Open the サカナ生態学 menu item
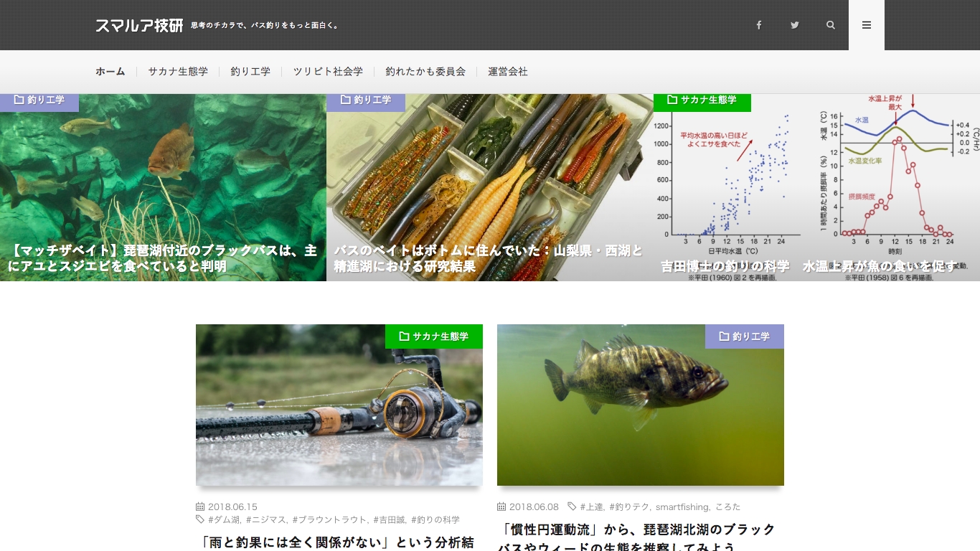Image resolution: width=980 pixels, height=551 pixels. point(178,72)
